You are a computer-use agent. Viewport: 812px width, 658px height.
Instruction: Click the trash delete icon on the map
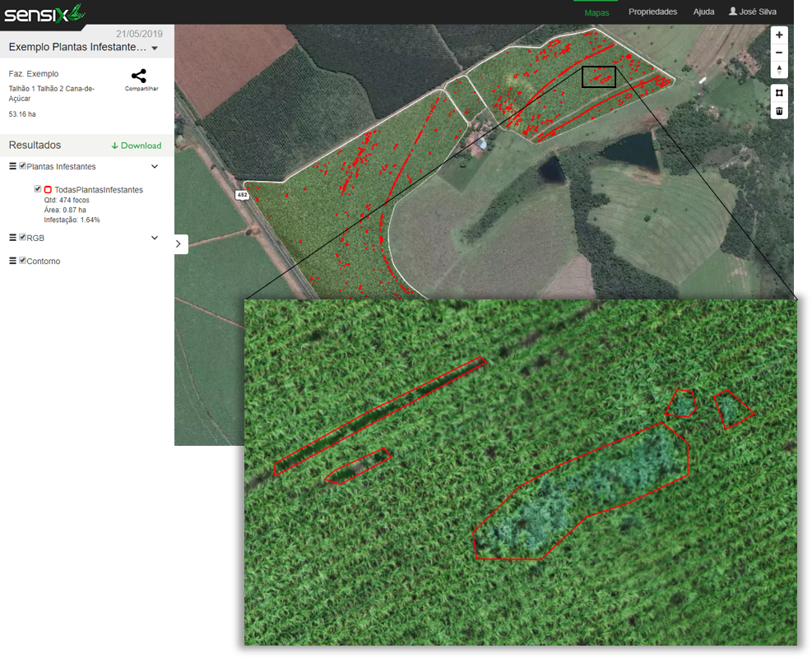click(x=779, y=110)
